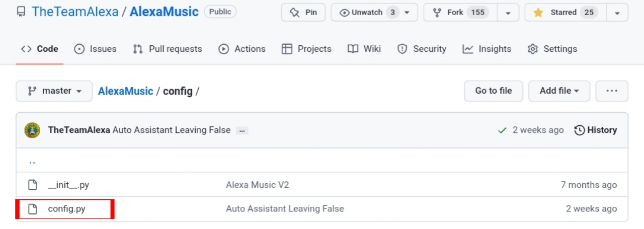644x229 pixels.
Task: View the Security tab
Action: coord(422,49)
